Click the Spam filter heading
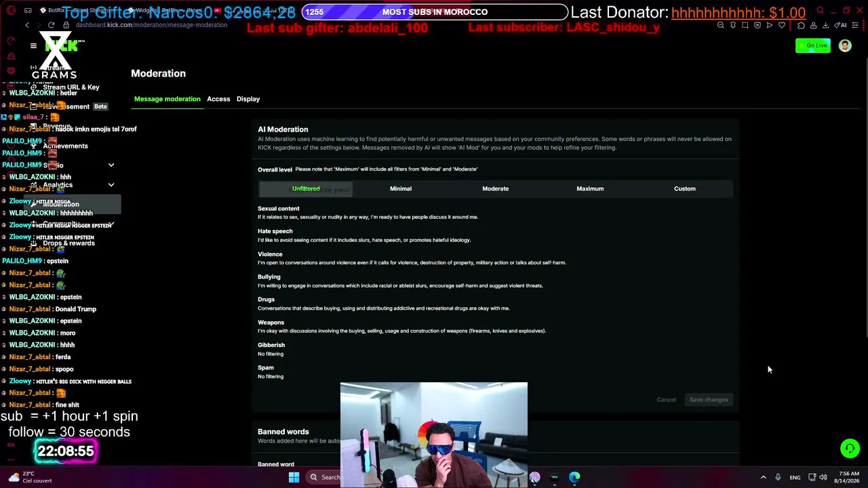The width and height of the screenshot is (868, 488). tap(266, 368)
